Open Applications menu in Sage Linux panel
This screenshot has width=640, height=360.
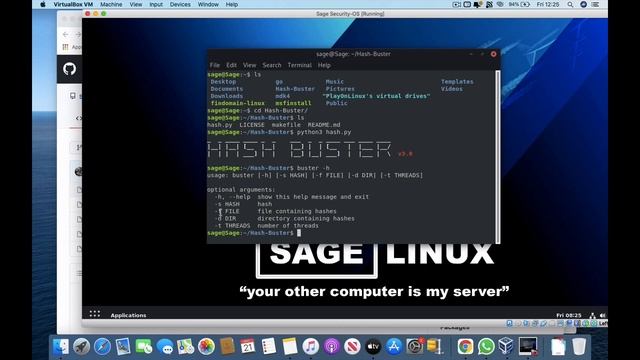(x=128, y=315)
